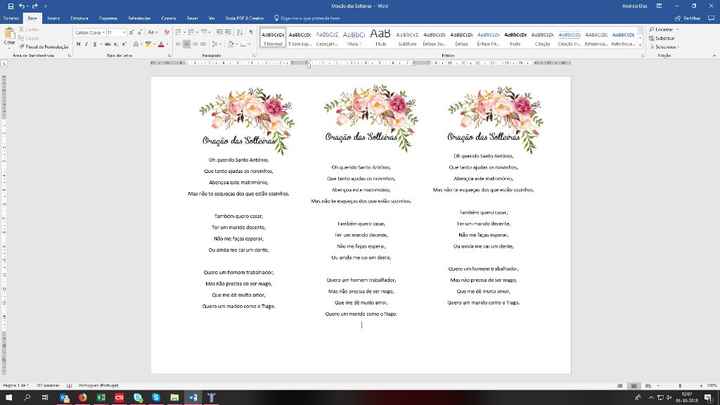Toggle bold formatting in the ribbon
Screen dimensions: 720x405
pos(78,45)
